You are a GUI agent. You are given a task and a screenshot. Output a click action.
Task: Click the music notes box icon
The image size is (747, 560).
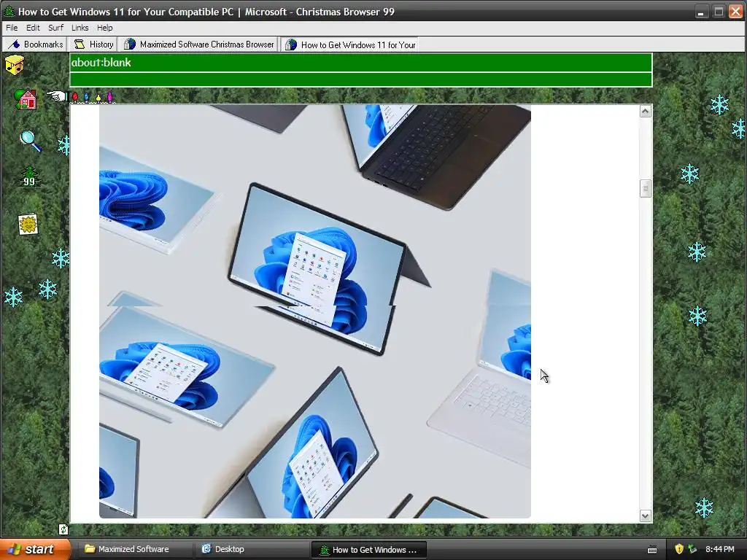(x=15, y=65)
